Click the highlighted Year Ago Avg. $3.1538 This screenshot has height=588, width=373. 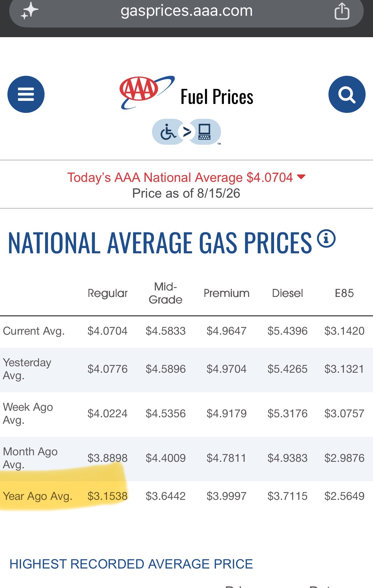[x=107, y=496]
